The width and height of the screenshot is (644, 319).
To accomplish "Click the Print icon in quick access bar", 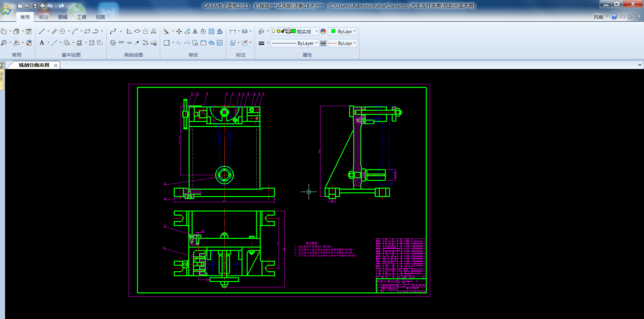I will (x=42, y=6).
